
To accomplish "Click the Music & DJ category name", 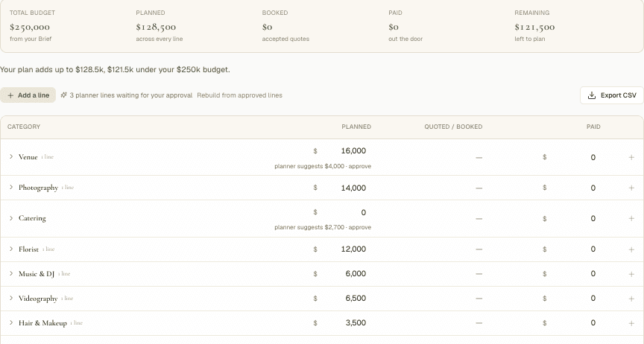I will (37, 274).
